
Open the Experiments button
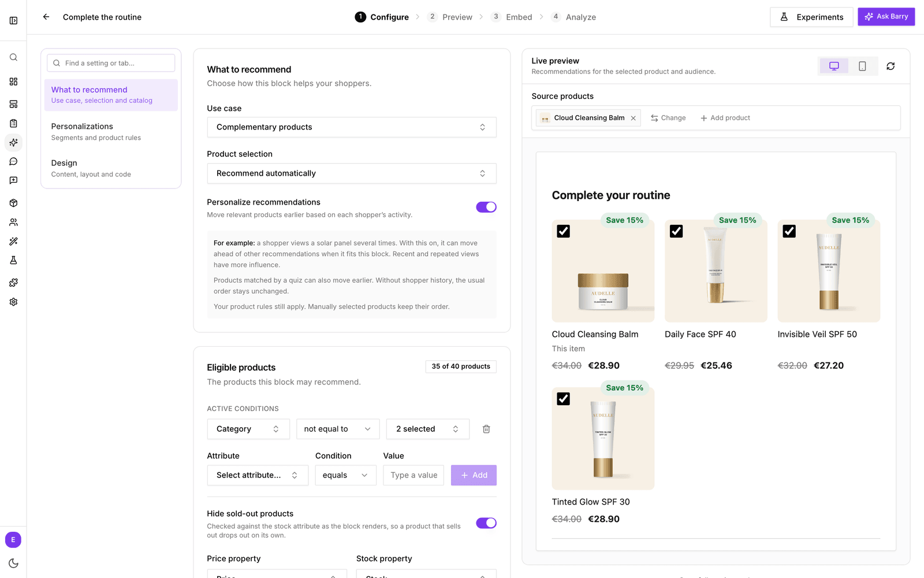point(811,17)
